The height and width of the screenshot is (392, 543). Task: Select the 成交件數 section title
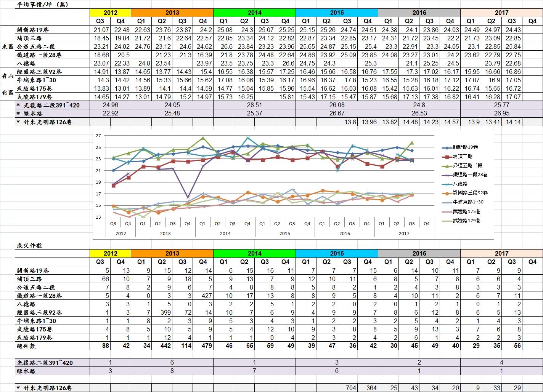tap(29, 245)
